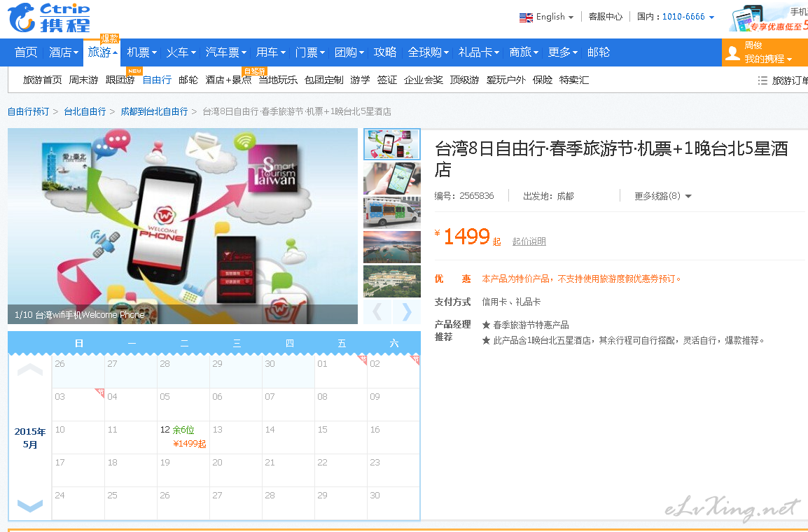Open the English language dropdown

point(555,17)
